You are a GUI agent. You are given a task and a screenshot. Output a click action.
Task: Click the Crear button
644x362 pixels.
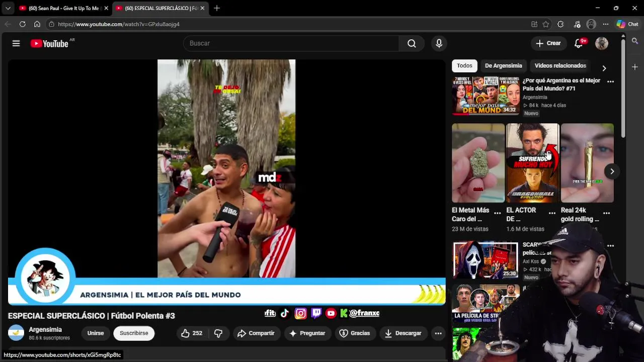coord(548,43)
